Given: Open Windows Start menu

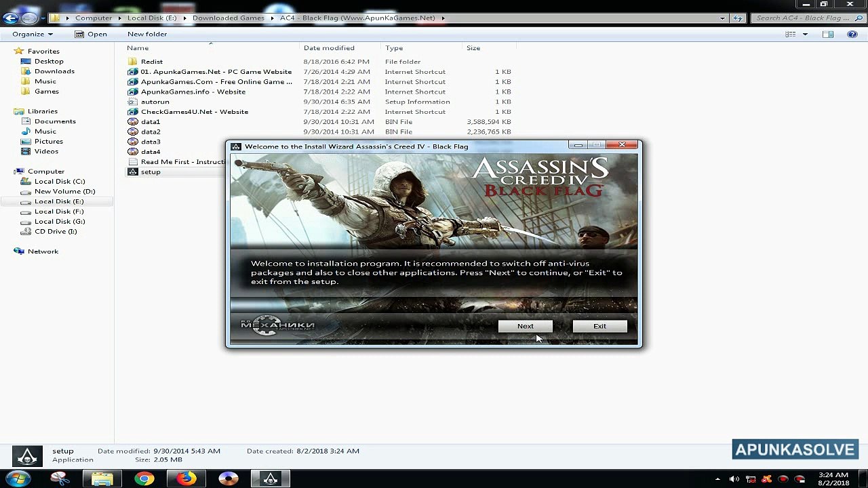Looking at the screenshot, I should (x=18, y=479).
